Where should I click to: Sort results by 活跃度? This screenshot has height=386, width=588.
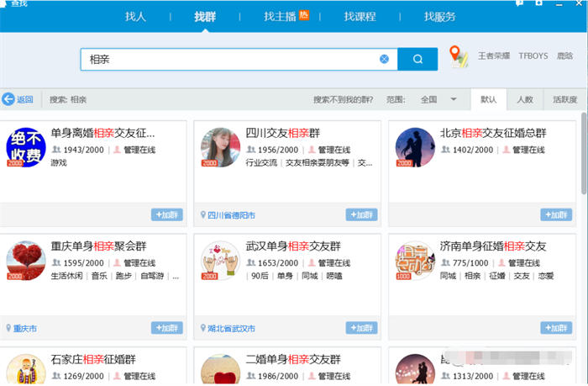pos(564,99)
